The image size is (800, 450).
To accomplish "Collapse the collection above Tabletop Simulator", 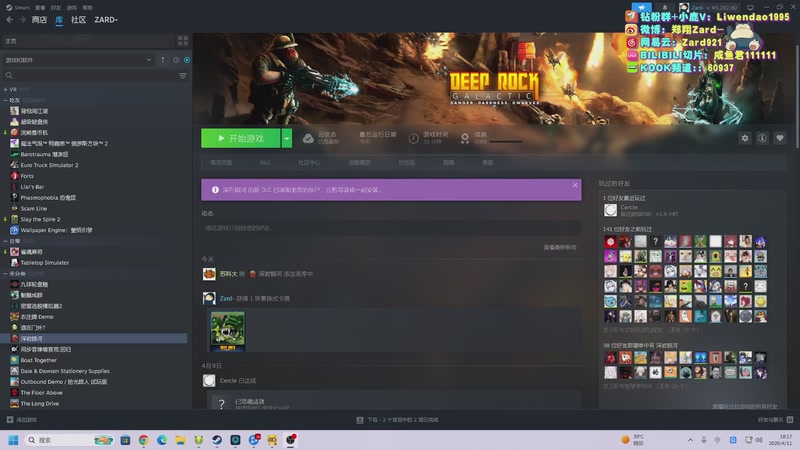I will tap(6, 241).
